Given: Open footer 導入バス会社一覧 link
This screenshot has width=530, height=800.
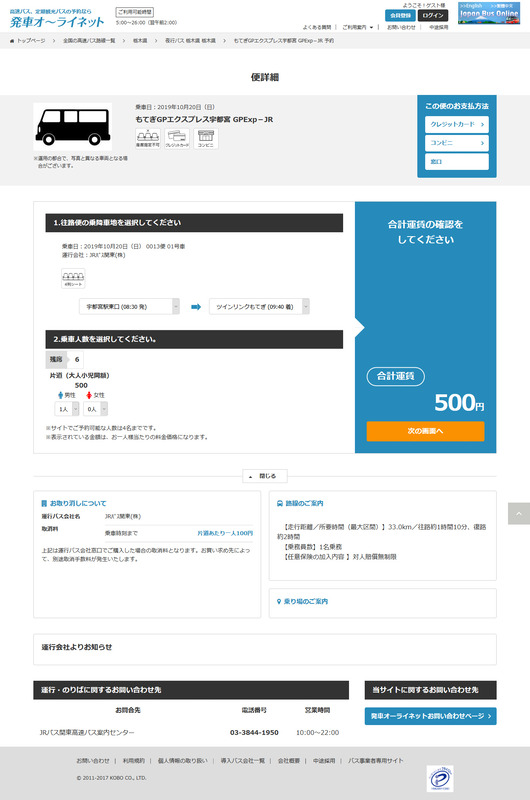Looking at the screenshot, I should click(x=243, y=761).
